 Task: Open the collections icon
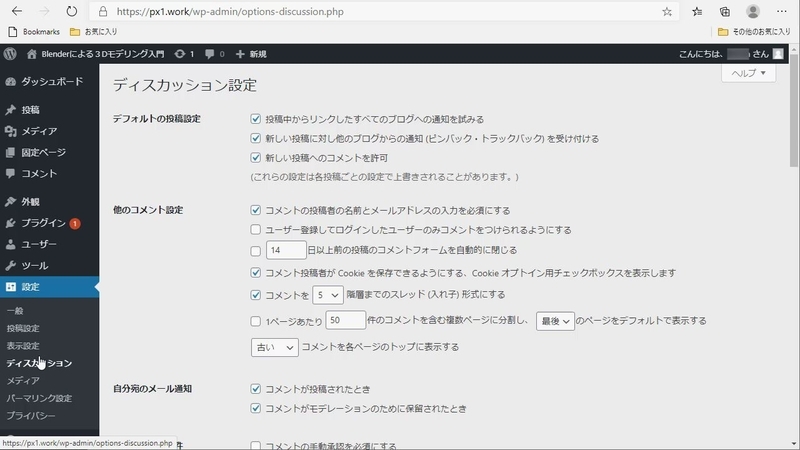(x=724, y=11)
